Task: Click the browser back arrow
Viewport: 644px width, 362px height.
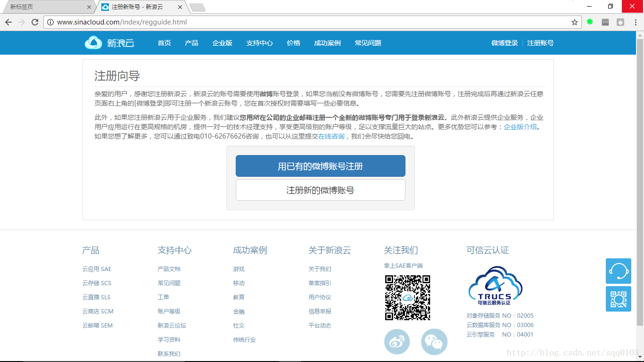Action: (x=8, y=22)
